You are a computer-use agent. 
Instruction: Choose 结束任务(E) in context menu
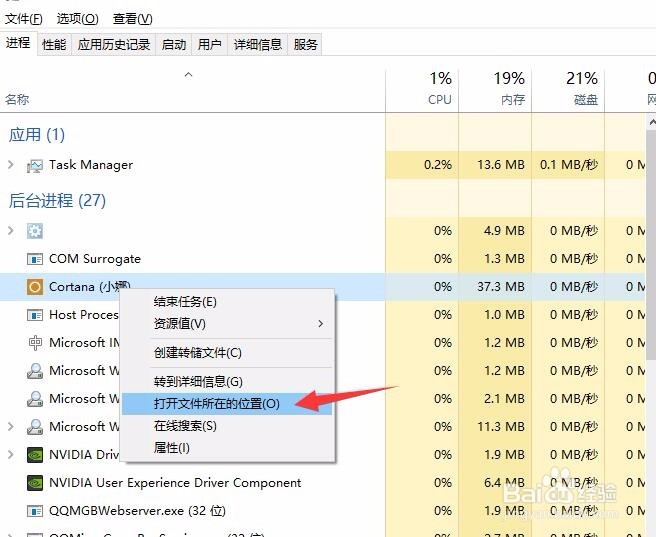pos(228,302)
